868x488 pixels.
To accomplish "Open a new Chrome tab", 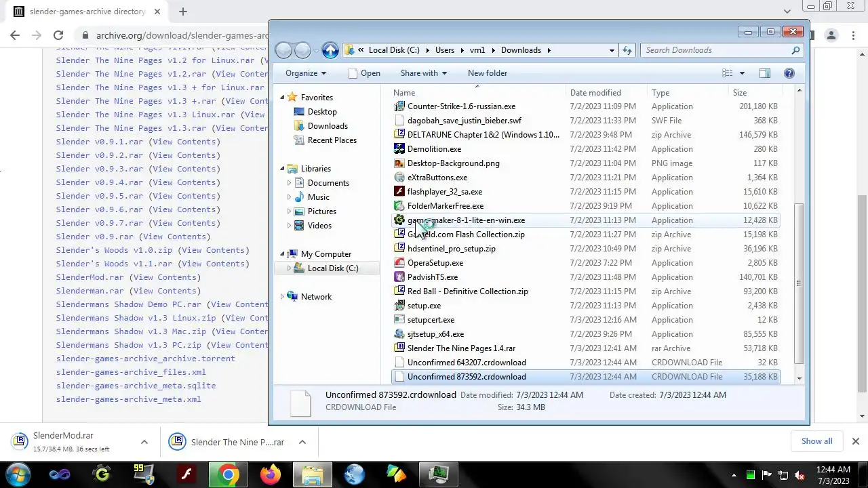I will 183,12.
